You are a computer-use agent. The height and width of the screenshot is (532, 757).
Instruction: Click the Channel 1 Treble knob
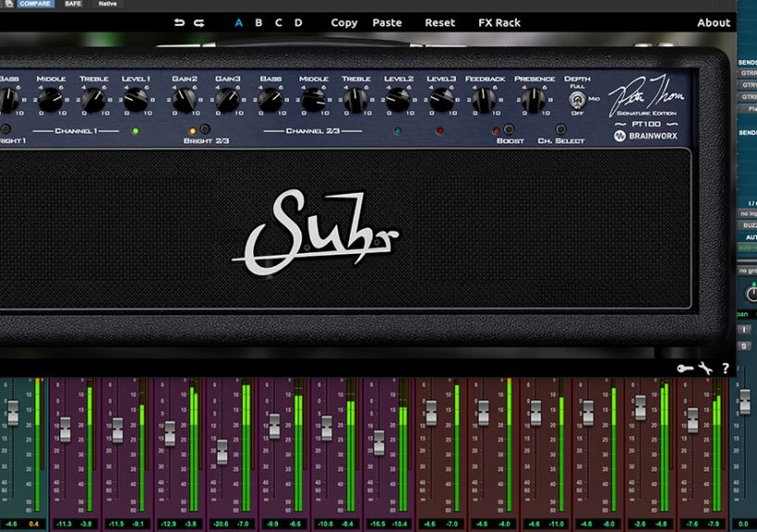point(94,100)
